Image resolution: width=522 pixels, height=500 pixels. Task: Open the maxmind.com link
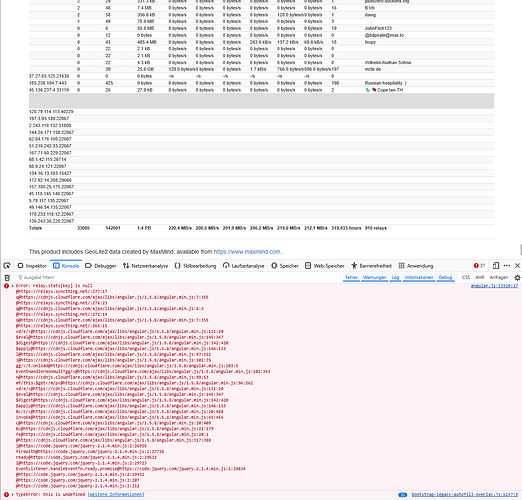pyautogui.click(x=247, y=252)
